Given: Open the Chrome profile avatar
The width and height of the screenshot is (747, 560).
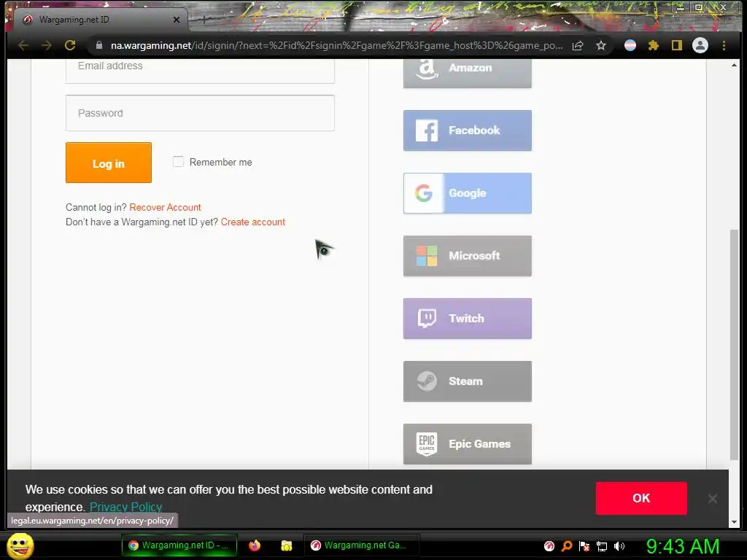Looking at the screenshot, I should [x=700, y=45].
